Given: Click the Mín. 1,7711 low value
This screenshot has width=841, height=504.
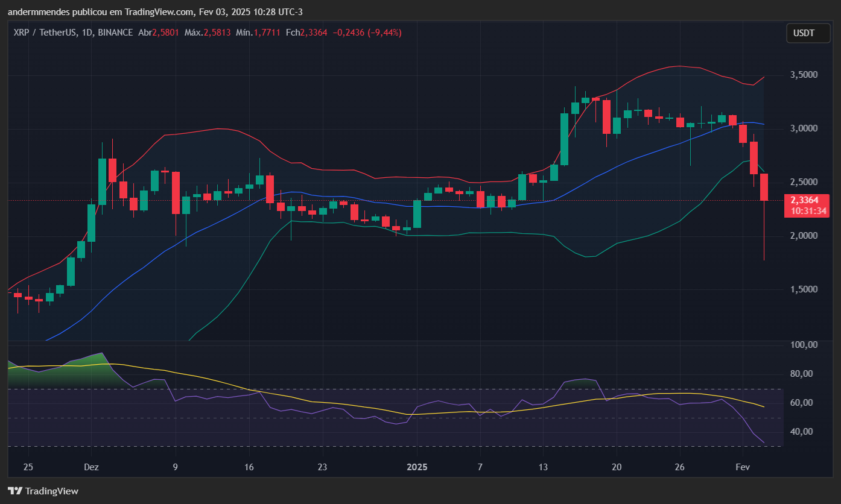Looking at the screenshot, I should [258, 33].
